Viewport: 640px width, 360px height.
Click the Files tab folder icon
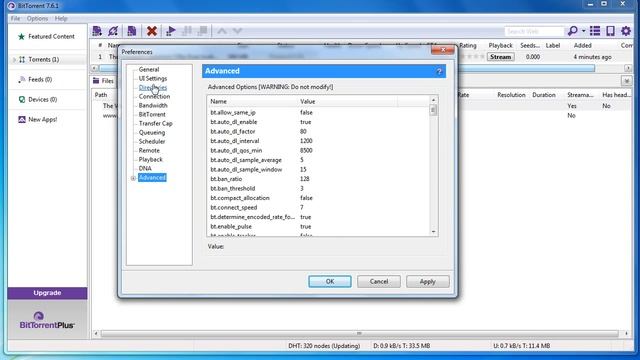tap(96, 81)
